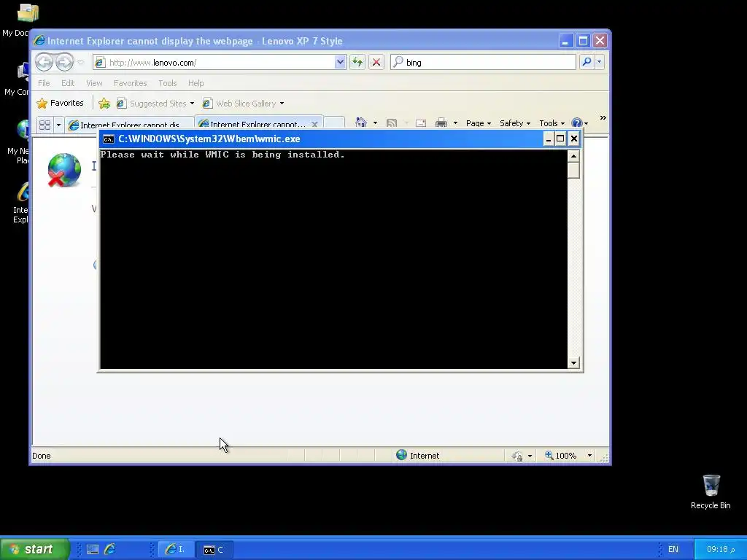This screenshot has height=560, width=747.
Task: Open the Help menu
Action: 196,83
